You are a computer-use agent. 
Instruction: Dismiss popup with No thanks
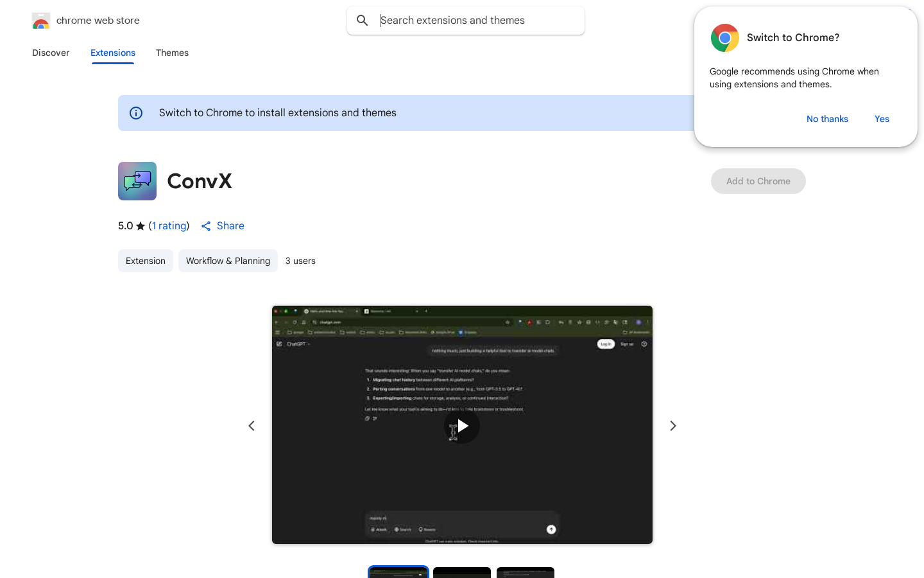(x=827, y=119)
